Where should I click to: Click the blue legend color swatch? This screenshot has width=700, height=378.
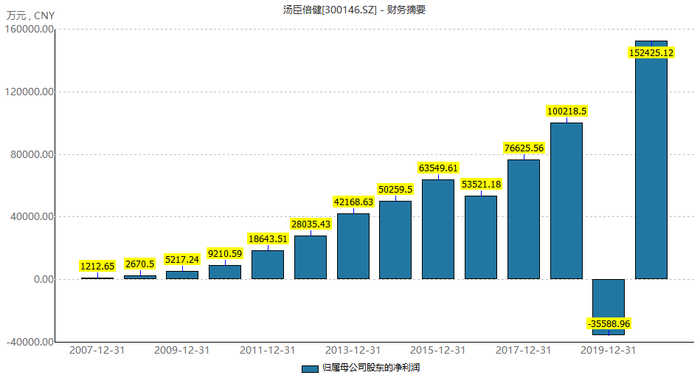309,369
